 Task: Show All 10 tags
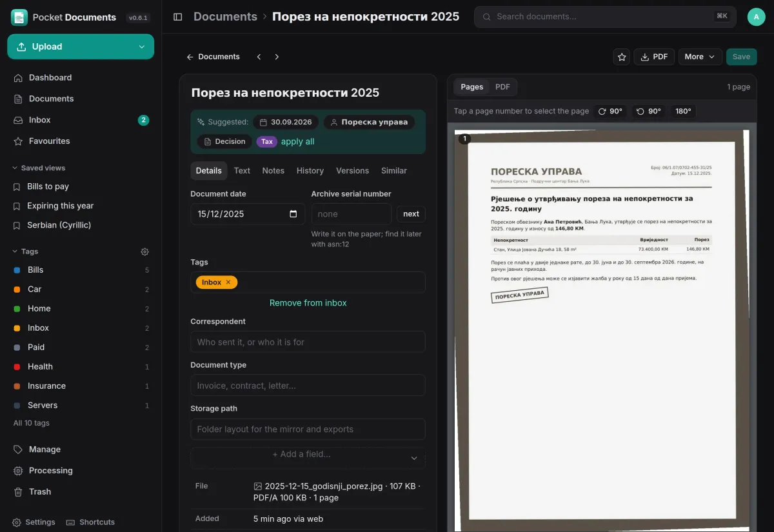coord(32,423)
